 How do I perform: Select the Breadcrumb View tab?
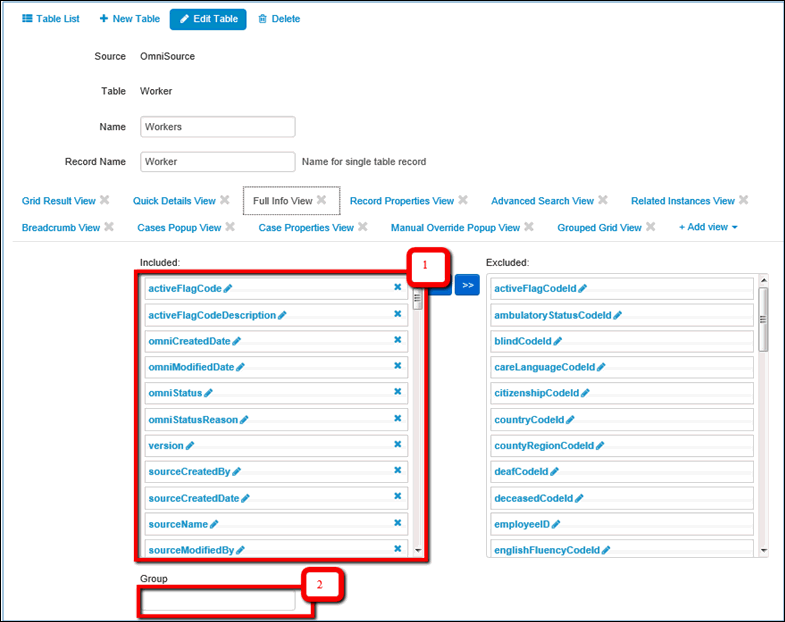click(61, 227)
